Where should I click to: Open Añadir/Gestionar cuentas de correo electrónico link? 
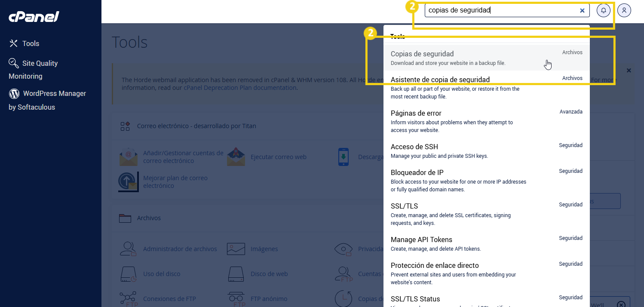pos(184,157)
